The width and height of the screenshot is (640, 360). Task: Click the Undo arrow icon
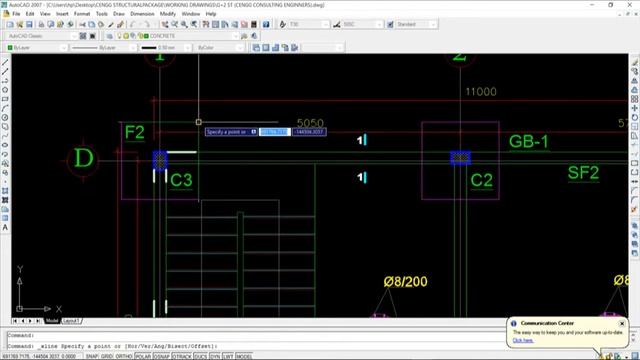click(133, 24)
